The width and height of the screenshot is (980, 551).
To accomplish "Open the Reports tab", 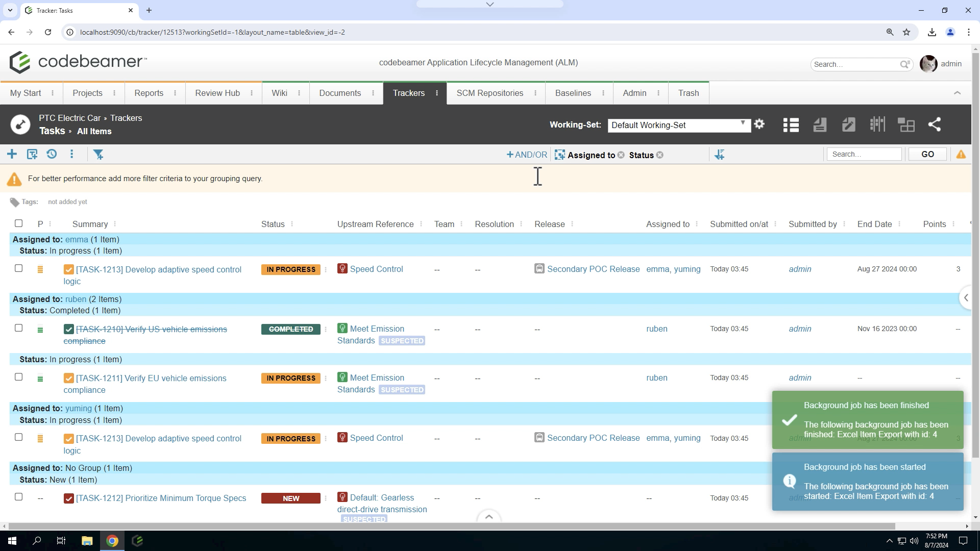I will 149,93.
